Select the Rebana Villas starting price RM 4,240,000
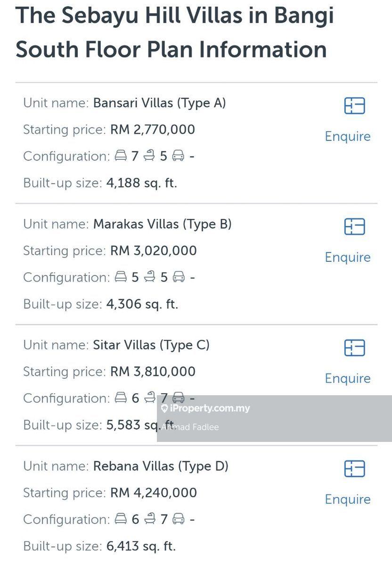 pos(154,493)
